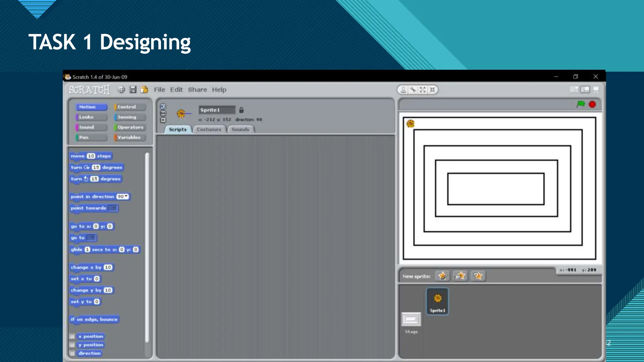Click the Scratch logo

coord(90,90)
